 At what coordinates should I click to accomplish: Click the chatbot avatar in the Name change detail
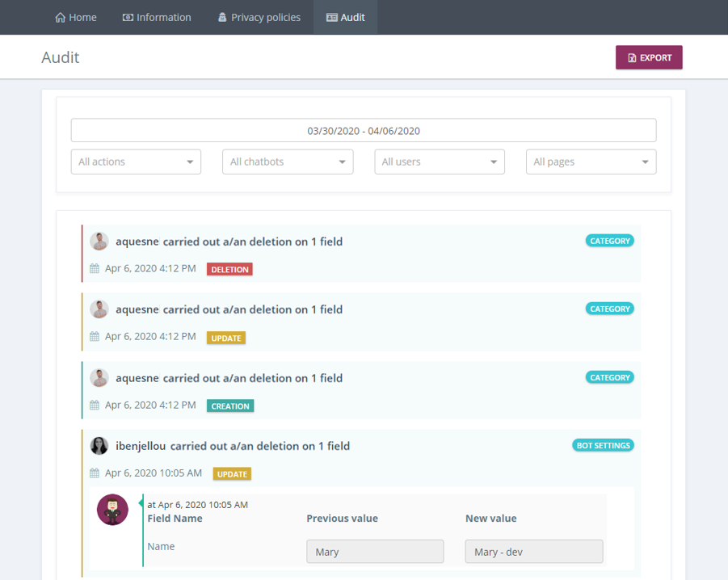coord(112,510)
